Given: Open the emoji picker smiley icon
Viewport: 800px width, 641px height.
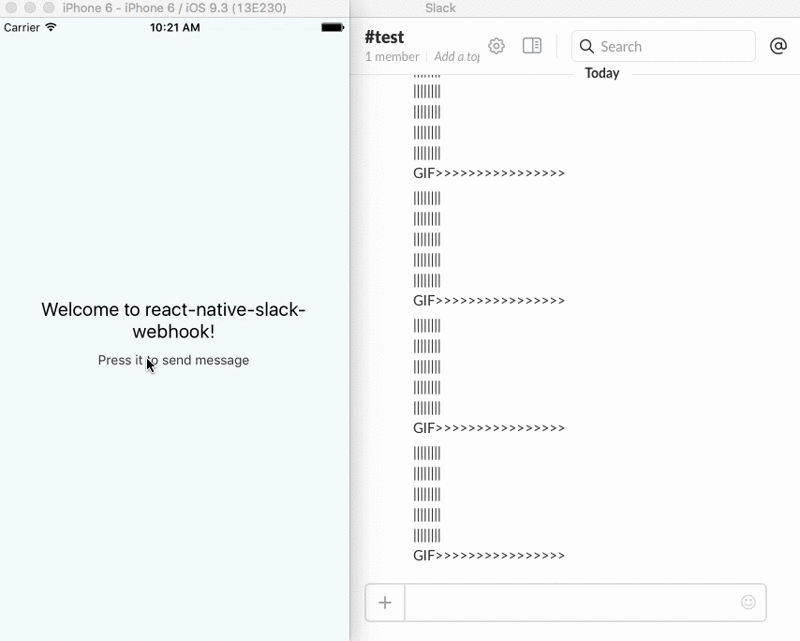Looking at the screenshot, I should [748, 602].
